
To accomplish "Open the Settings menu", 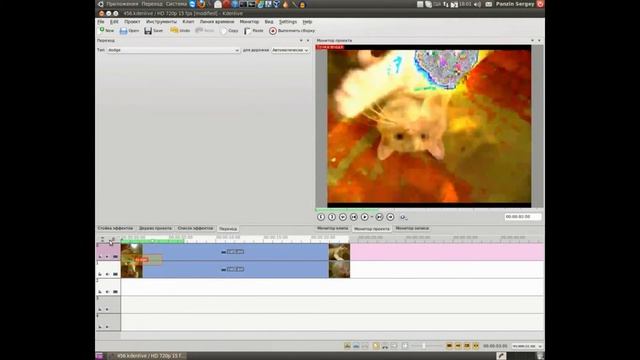I will coord(288,22).
